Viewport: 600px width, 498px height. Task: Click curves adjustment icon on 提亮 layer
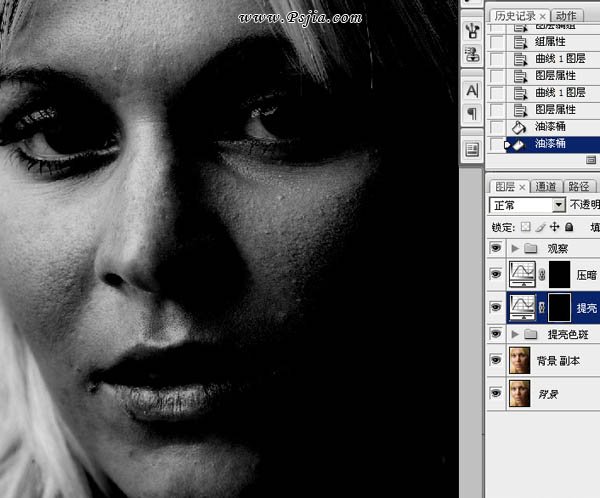click(x=522, y=307)
